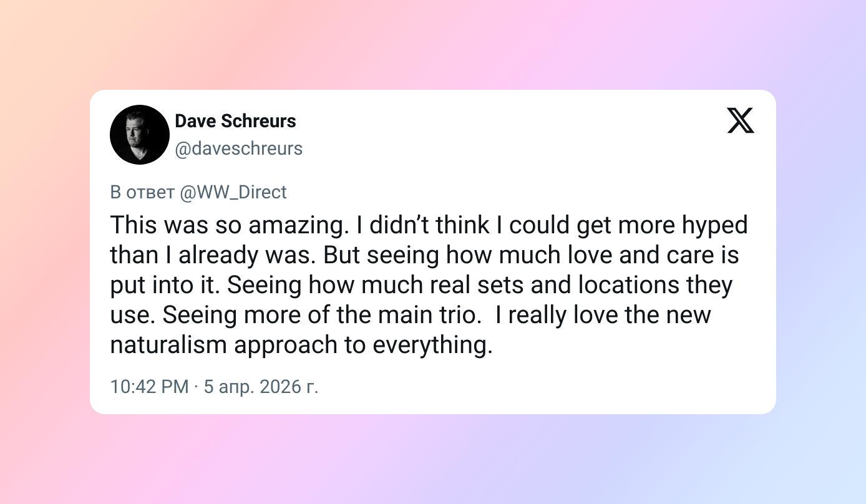Click the display name Dave Schreurs

(235, 120)
